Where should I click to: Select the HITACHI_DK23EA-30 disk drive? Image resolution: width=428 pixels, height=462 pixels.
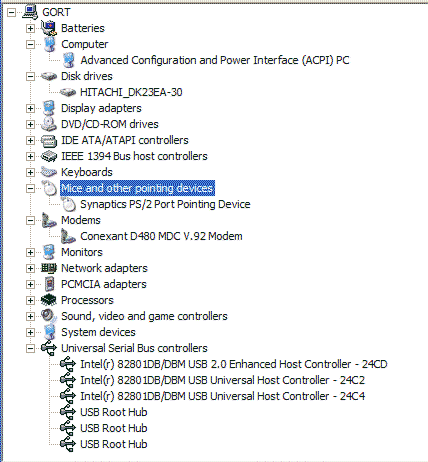click(x=131, y=92)
